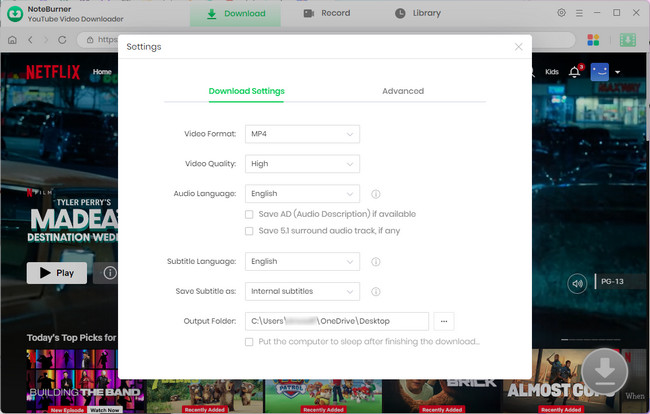Show info for Subtitle Language
650x414 pixels.
[x=376, y=262]
